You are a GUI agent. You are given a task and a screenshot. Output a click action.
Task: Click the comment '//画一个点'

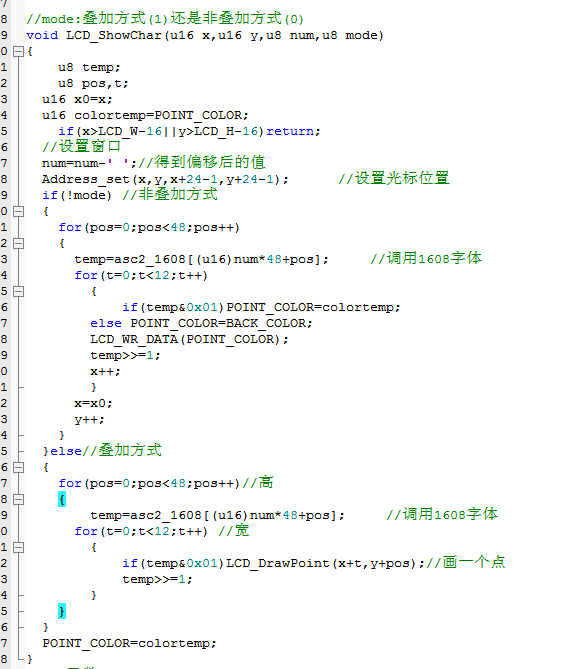[x=466, y=562]
